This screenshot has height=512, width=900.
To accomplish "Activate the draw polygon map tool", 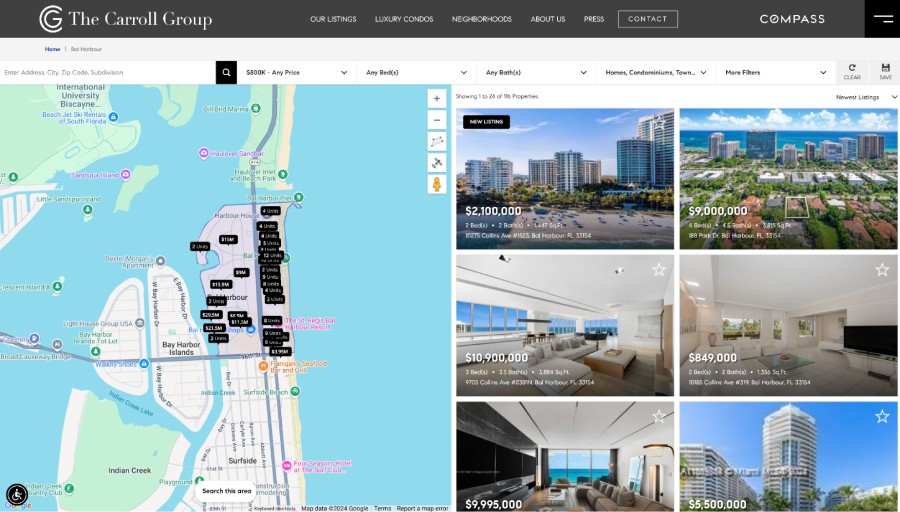I will pos(436,141).
